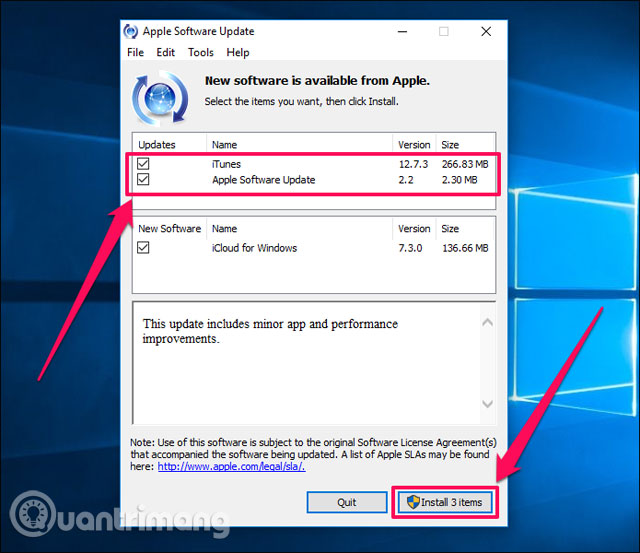Open the File menu
Image resolution: width=640 pixels, height=553 pixels.
coord(136,53)
